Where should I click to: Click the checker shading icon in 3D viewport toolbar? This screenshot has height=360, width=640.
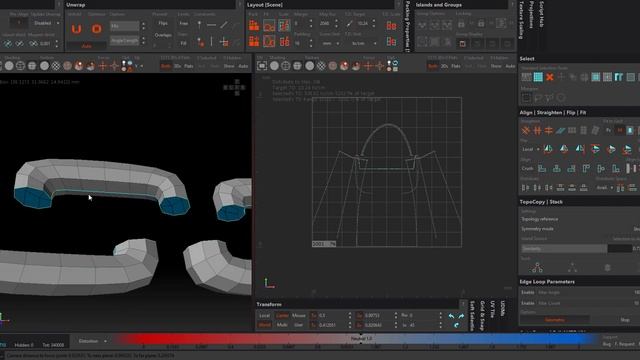pos(56,65)
